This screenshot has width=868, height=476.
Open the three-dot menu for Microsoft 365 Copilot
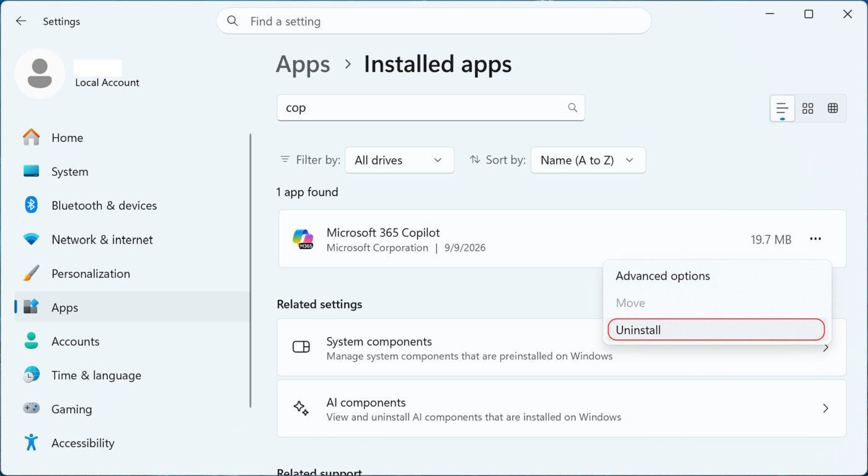[815, 239]
